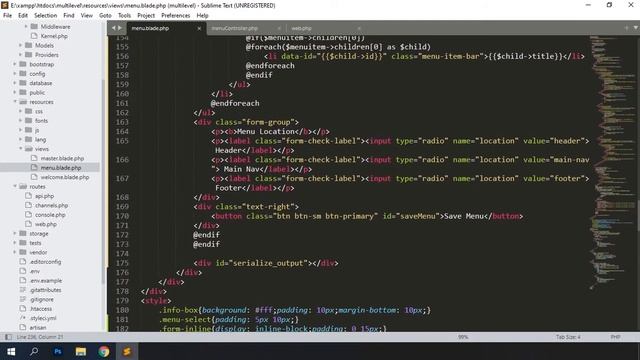Open web.php in the sidebar tree
640x360 pixels.
point(46,224)
